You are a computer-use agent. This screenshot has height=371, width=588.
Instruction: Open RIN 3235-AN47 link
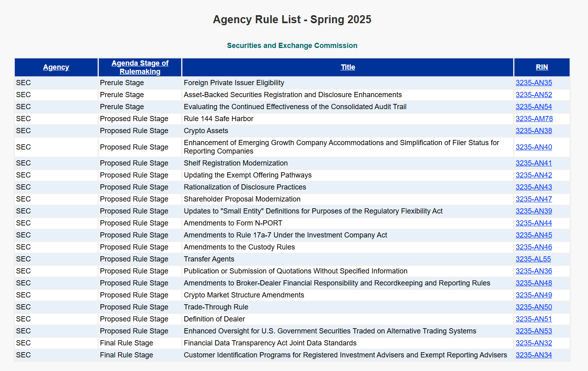tap(534, 199)
